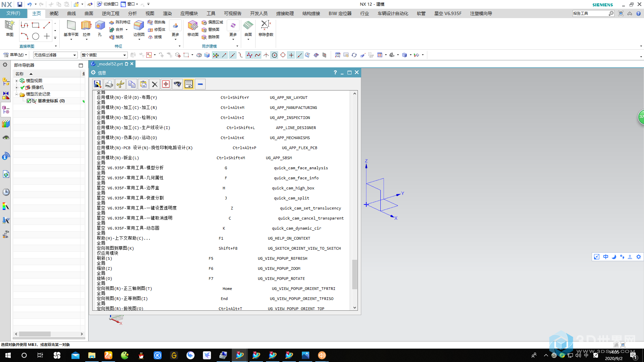Switch to the 装配 ribbon tab

pos(54,13)
